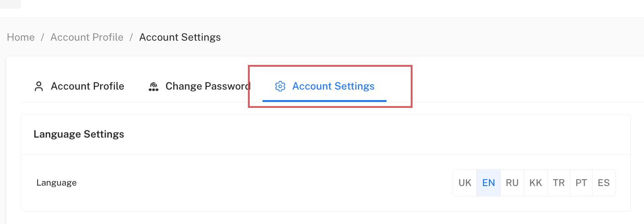
Task: Pick the TR language button
Action: click(x=558, y=183)
